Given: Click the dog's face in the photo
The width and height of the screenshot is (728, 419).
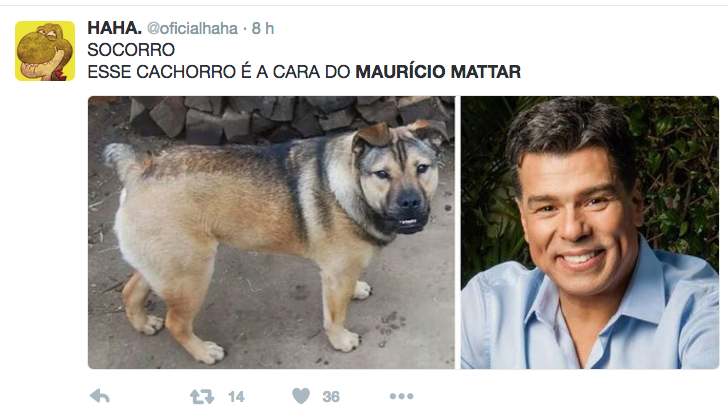Looking at the screenshot, I should (398, 186).
